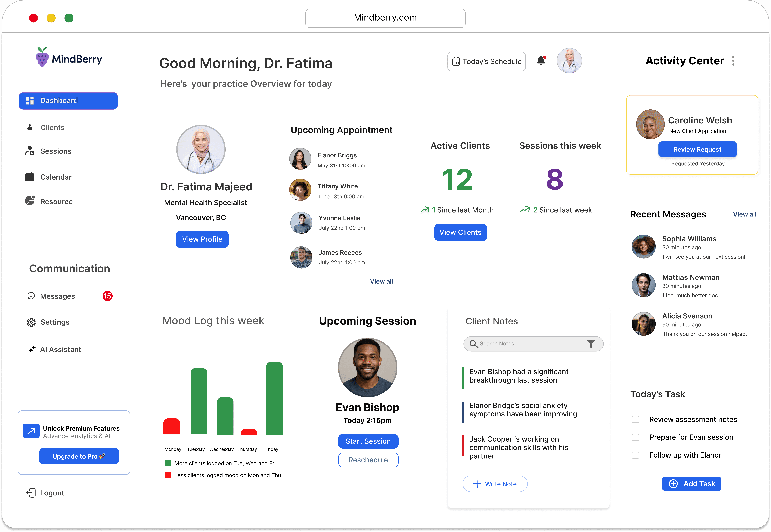The width and height of the screenshot is (771, 532).
Task: Check the Review assessment notes task
Action: 636,419
